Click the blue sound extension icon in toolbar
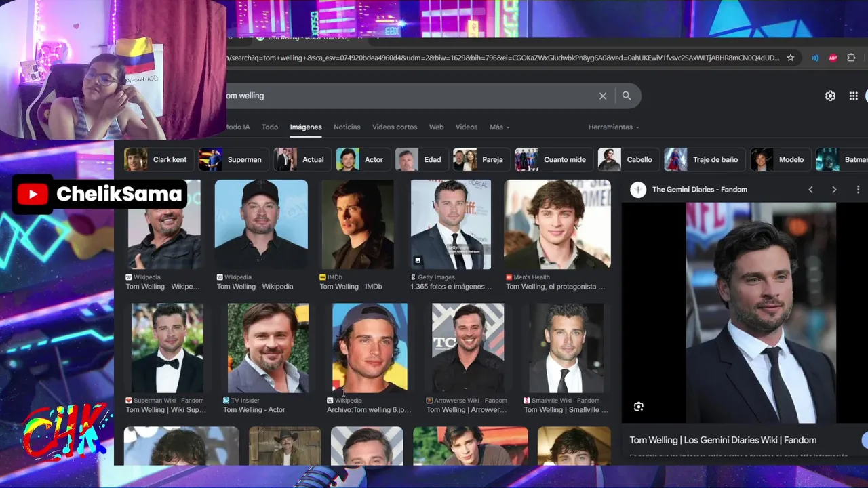This screenshot has height=488, width=868. point(815,58)
